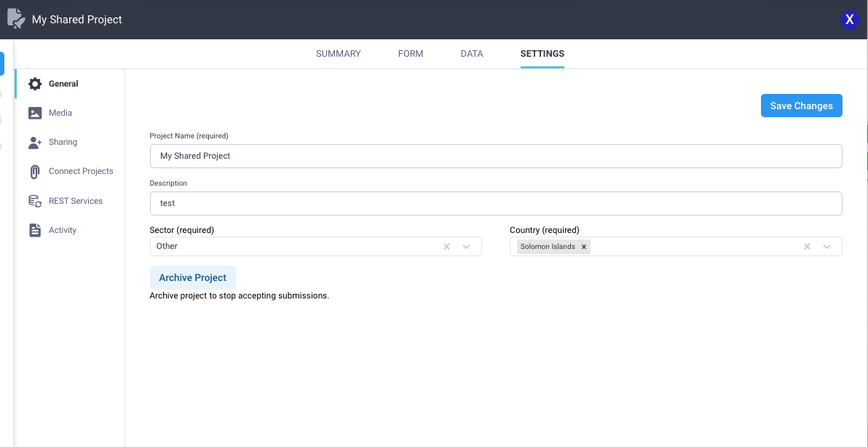Open the user avatar X menu
The width and height of the screenshot is (868, 447).
(x=849, y=20)
